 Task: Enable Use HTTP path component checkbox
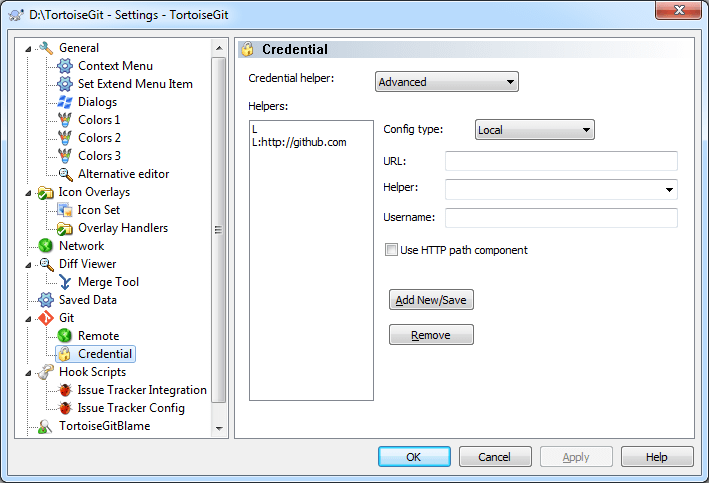tap(391, 250)
